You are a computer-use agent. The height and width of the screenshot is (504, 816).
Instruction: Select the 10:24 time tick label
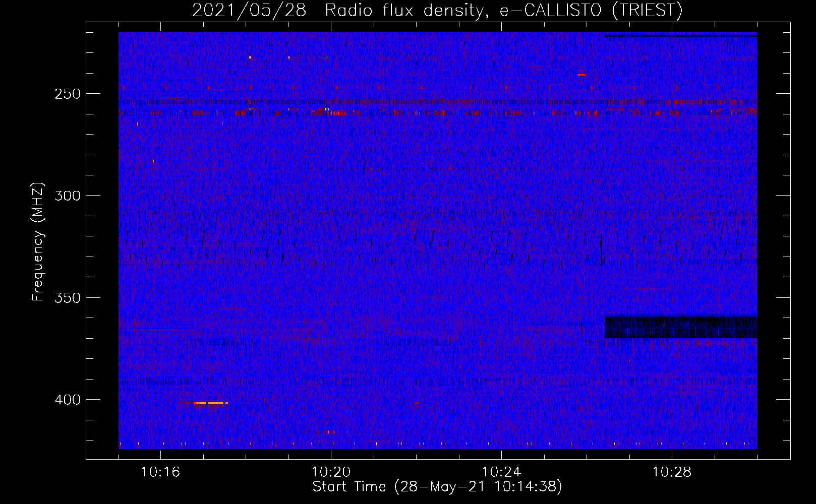coord(501,472)
